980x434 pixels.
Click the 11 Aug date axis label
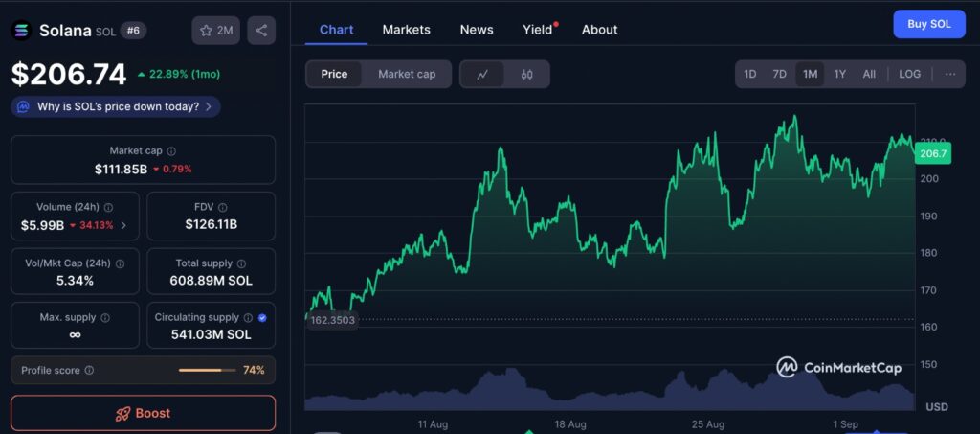(434, 424)
